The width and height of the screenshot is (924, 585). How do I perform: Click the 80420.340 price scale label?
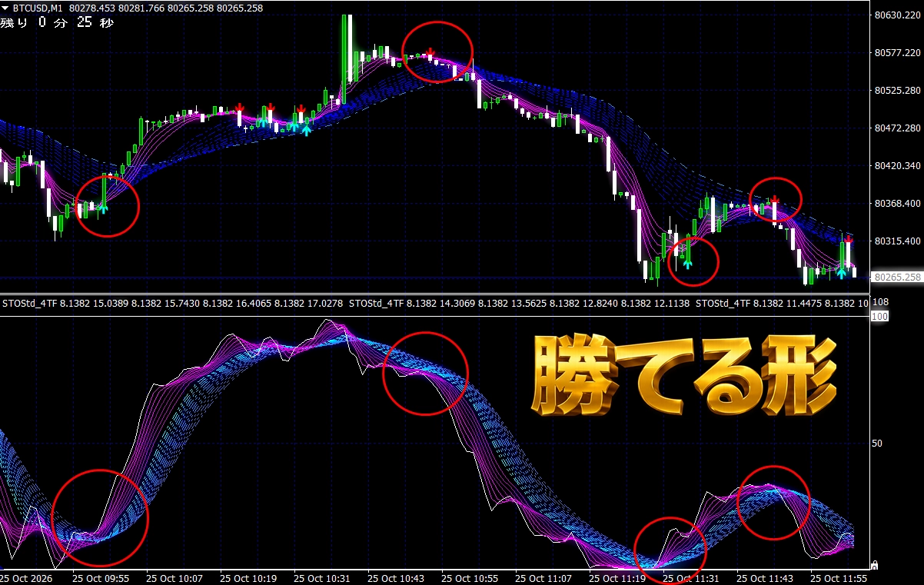pos(898,166)
